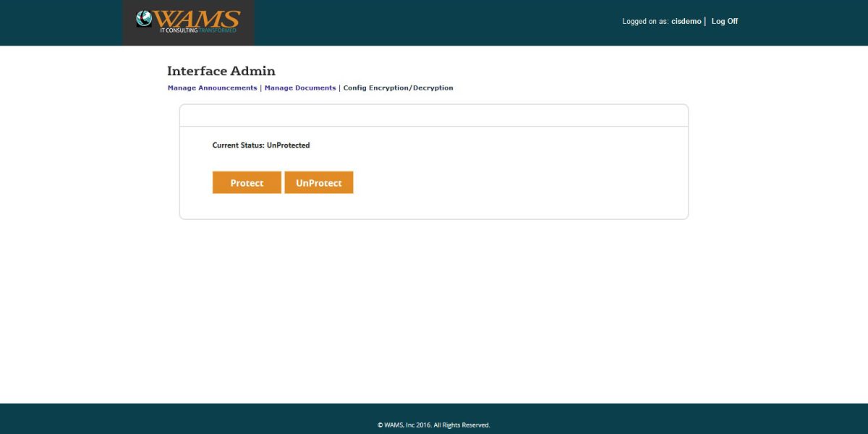Click the Current Status: UnProtected label
Viewport: 868px width, 434px height.
coord(260,145)
